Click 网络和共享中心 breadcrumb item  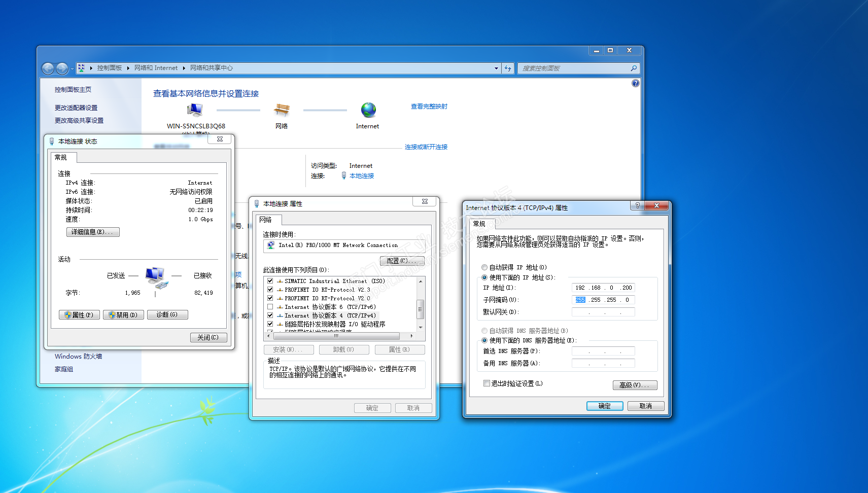(x=212, y=68)
